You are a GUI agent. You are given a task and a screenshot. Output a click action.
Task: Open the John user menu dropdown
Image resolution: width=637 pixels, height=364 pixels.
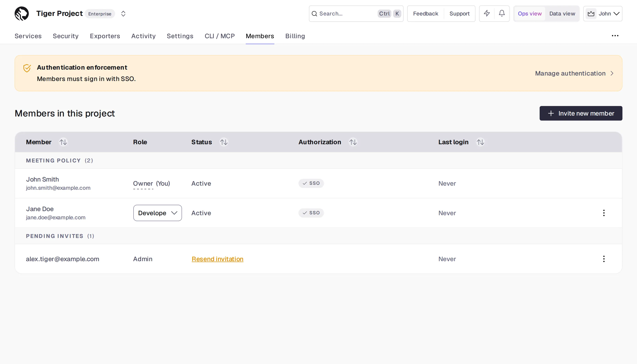603,13
